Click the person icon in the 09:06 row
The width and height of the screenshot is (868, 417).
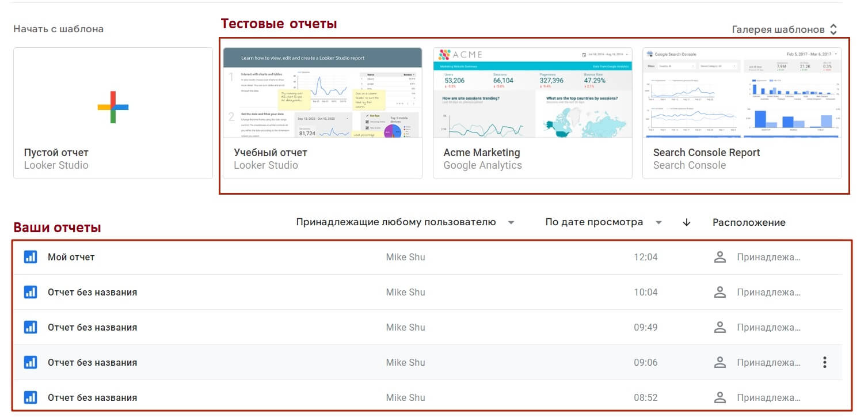(719, 362)
